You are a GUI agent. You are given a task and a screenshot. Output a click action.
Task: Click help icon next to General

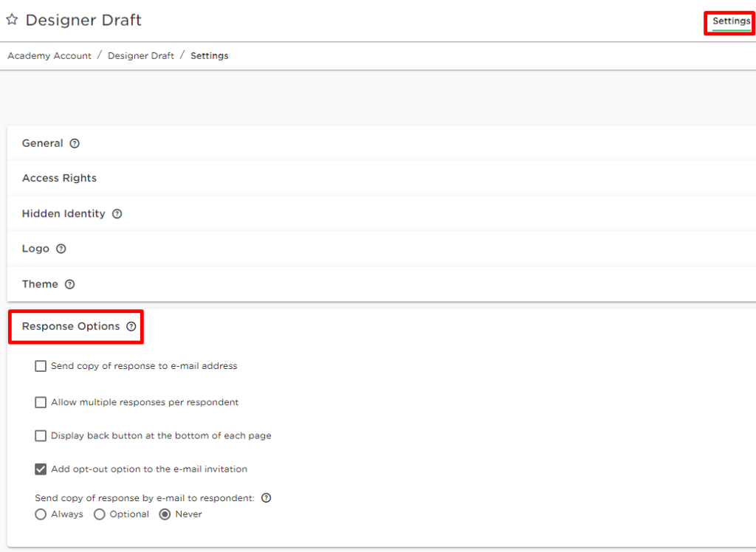click(75, 144)
